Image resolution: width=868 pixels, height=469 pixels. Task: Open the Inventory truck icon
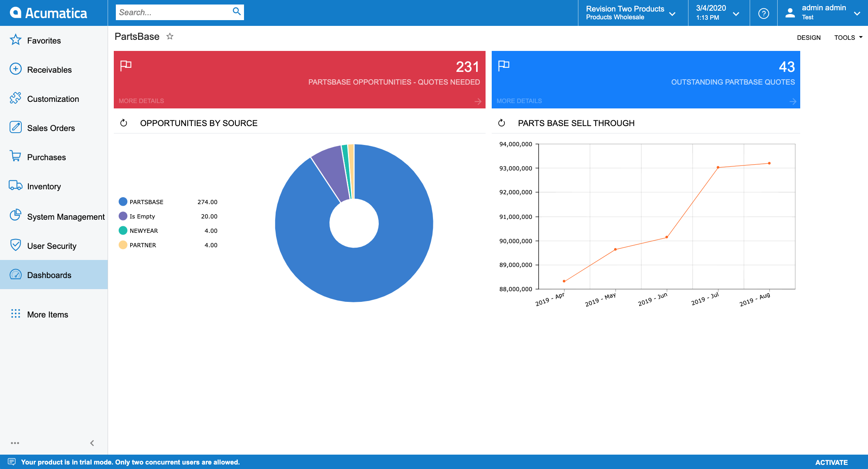click(16, 186)
